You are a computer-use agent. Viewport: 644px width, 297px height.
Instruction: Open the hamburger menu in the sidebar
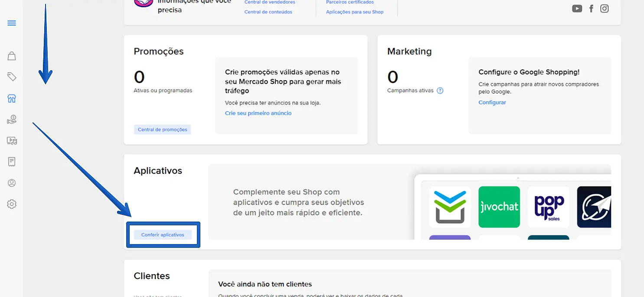[x=12, y=23]
